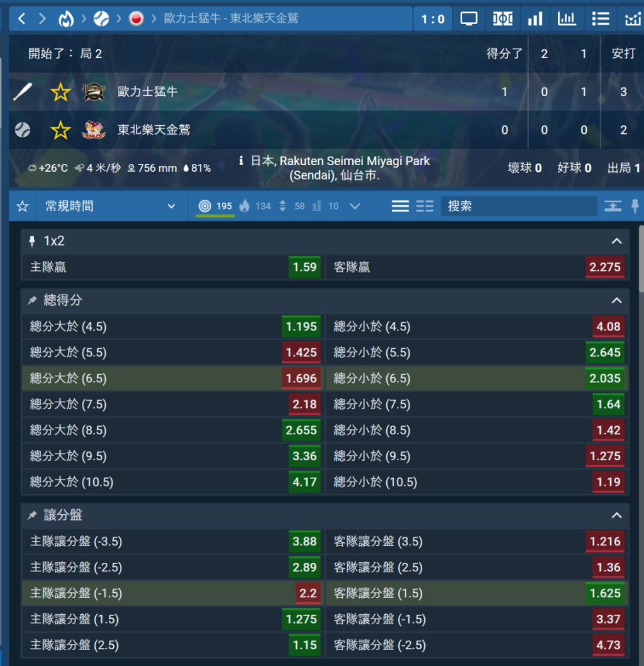Bet on 主隊贏 at odds 1.59
The image size is (644, 666).
[304, 267]
